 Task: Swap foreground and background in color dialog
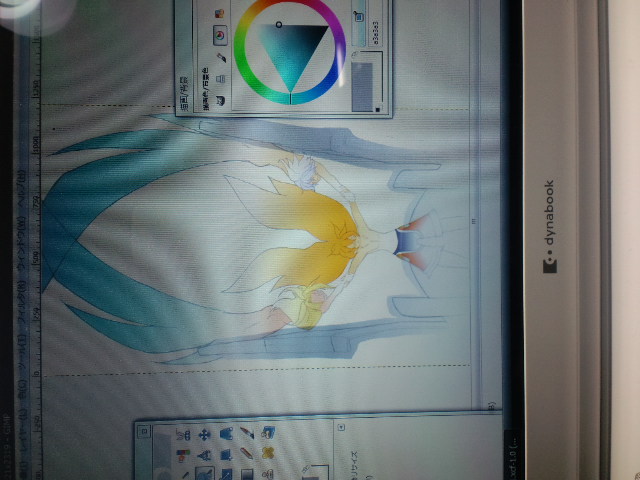pos(355,54)
